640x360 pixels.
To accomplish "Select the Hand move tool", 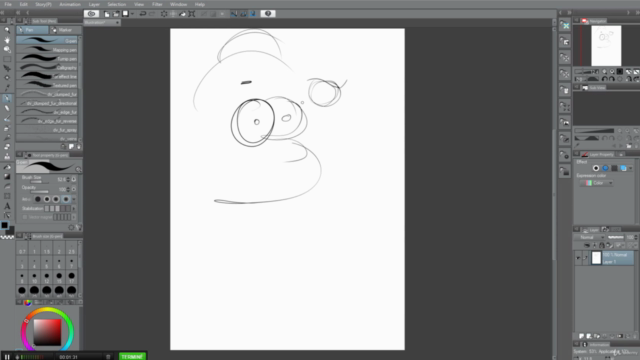I will tap(7, 40).
